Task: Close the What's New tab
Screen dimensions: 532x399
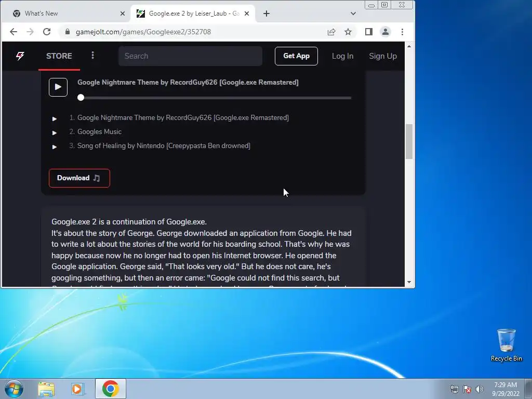Action: 123,14
